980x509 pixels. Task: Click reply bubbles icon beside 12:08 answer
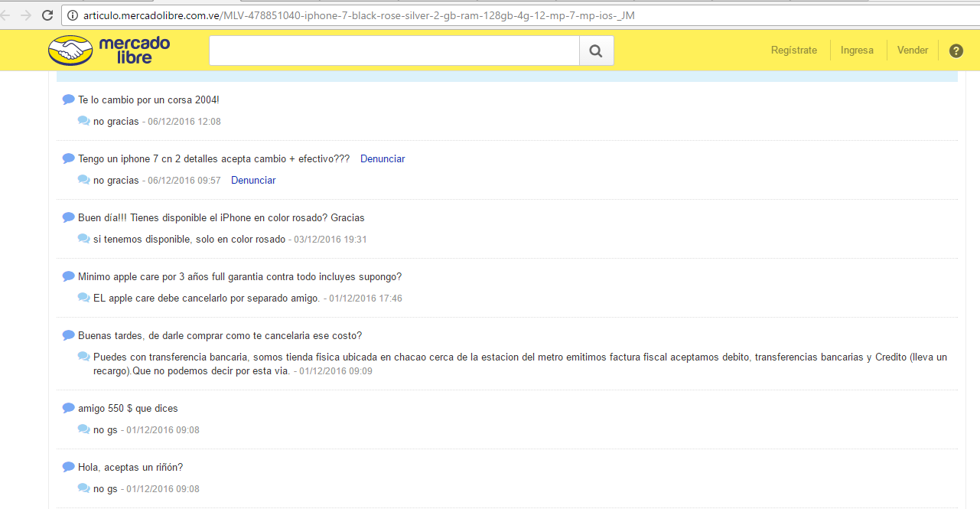pyautogui.click(x=84, y=121)
